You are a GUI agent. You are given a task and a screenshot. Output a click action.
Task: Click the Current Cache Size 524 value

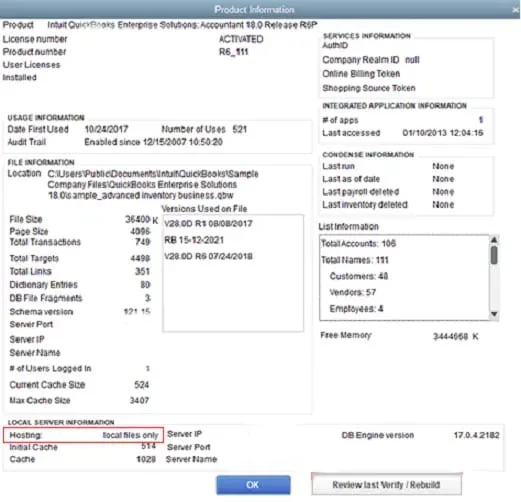(141, 385)
